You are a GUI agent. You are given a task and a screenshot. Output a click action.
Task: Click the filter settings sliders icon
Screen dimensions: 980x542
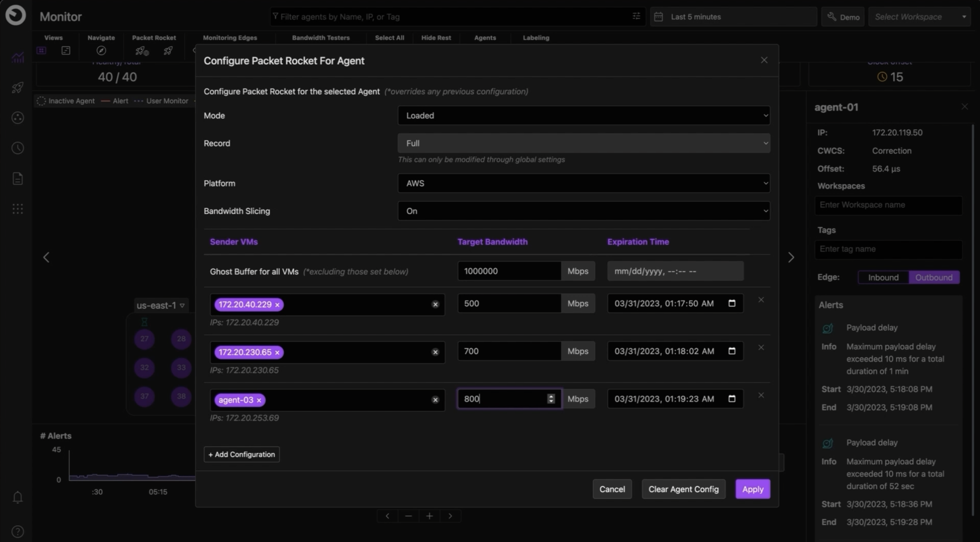(636, 16)
